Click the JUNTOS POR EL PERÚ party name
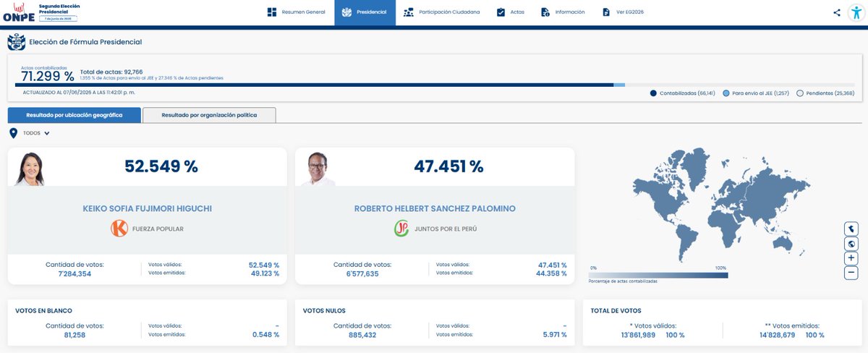 click(446, 229)
